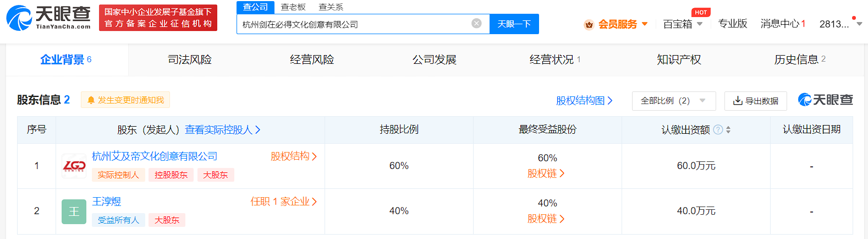Click the 国家中小企业发展子基金 red banner

tap(158, 18)
